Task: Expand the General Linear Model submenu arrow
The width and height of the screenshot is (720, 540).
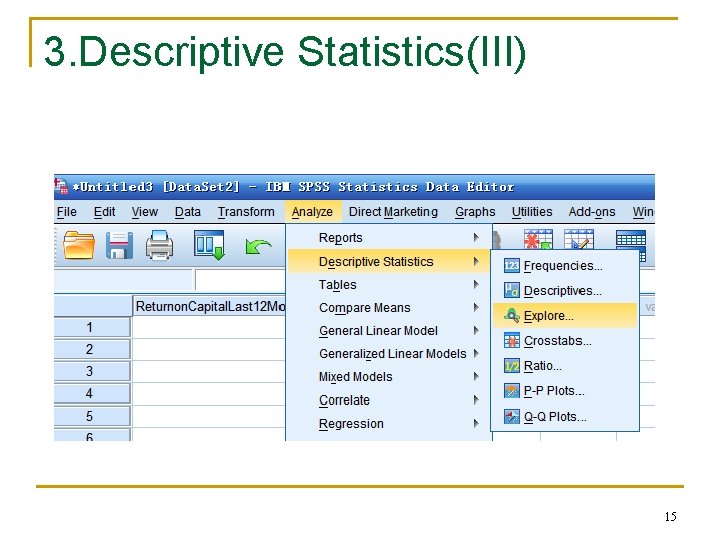Action: coord(476,331)
